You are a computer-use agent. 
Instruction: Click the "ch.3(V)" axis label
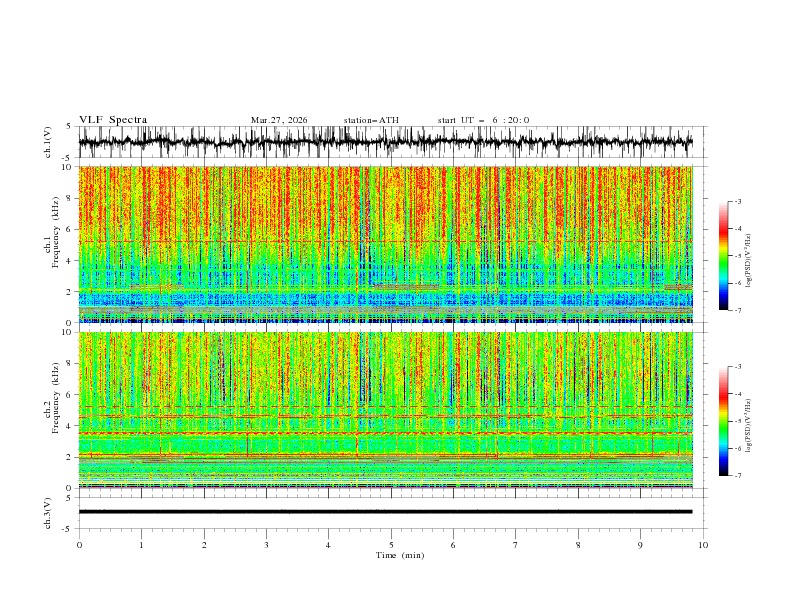(x=48, y=513)
